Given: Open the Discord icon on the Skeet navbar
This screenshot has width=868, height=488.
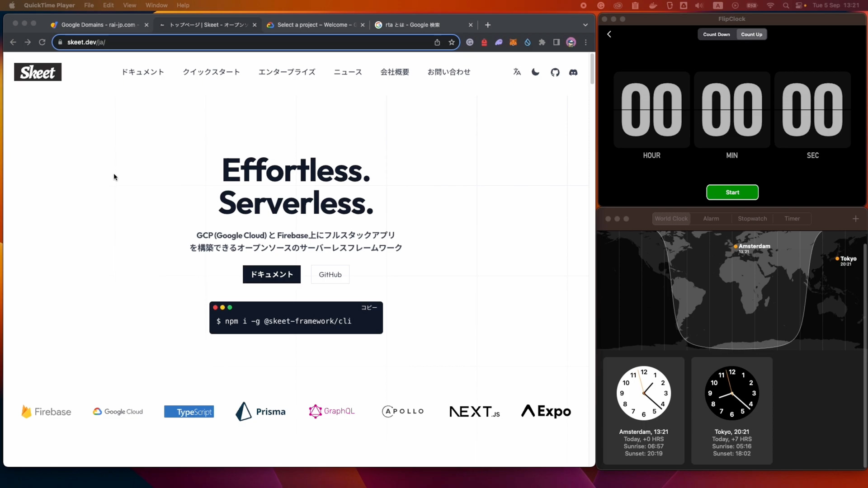Looking at the screenshot, I should (573, 72).
